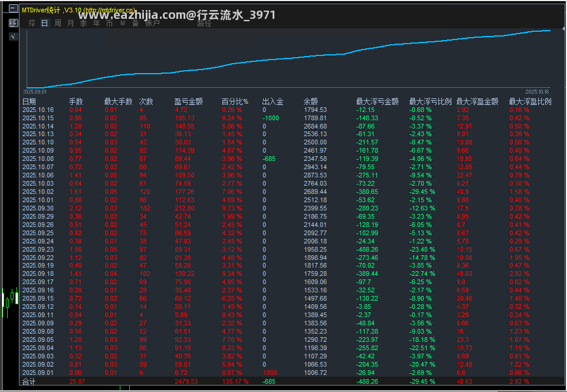Click the 出入金 column header

pyautogui.click(x=273, y=101)
